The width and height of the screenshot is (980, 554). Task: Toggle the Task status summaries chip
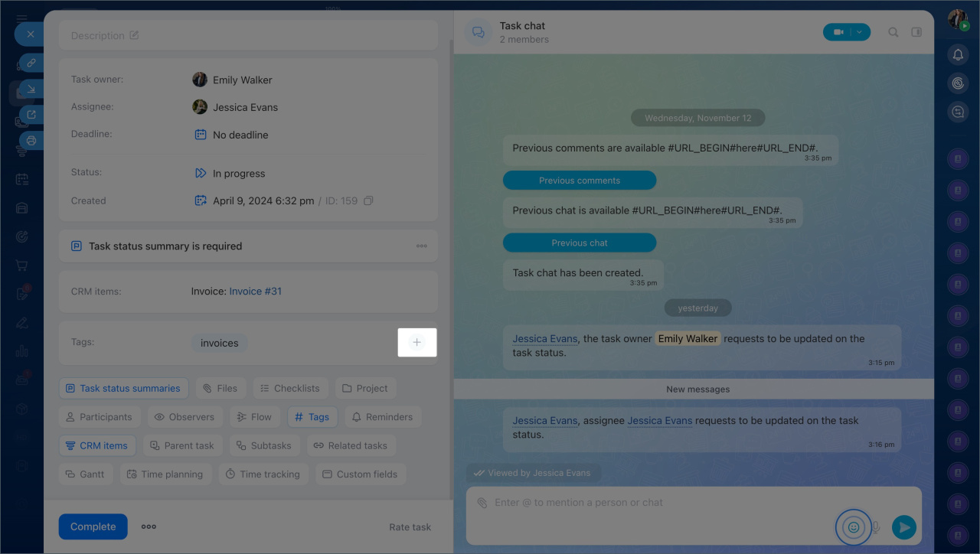[123, 388]
